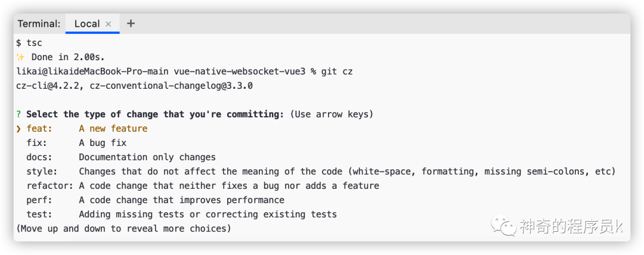Select the feat: A new feature option

[86, 129]
